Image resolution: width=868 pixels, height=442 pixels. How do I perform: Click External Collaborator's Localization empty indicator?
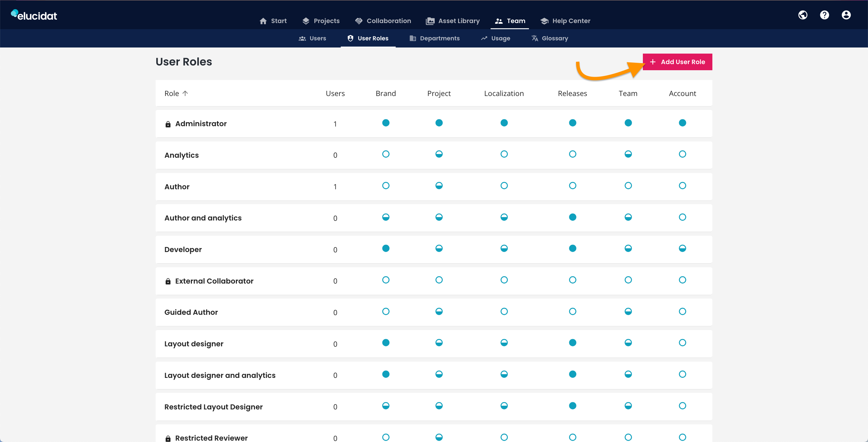[x=504, y=280]
